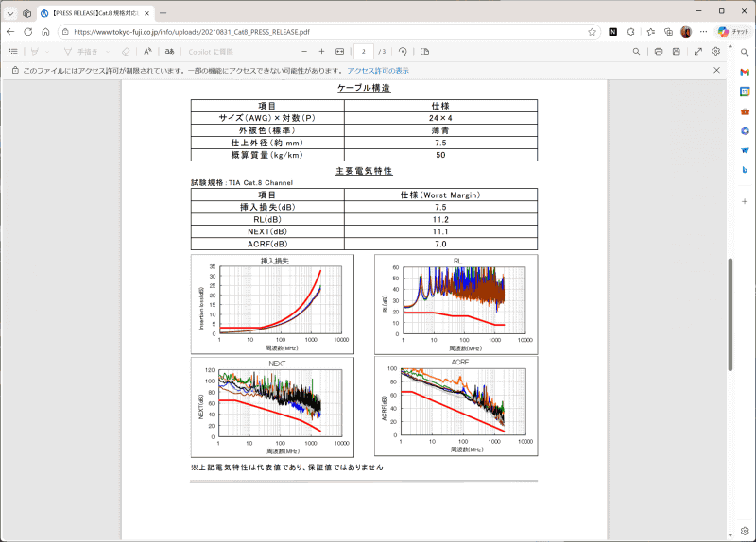Click the 11.2 RL value cell

pyautogui.click(x=440, y=220)
